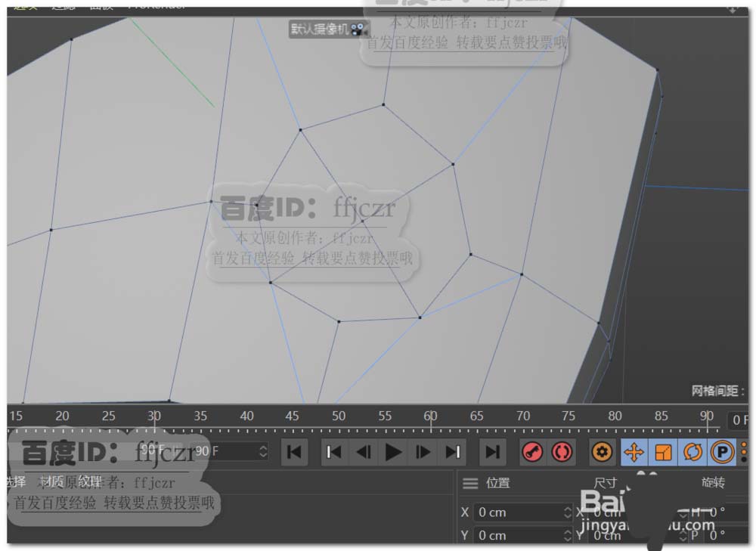
Task: Toggle rotation keyframe recording icon
Action: 692,452
